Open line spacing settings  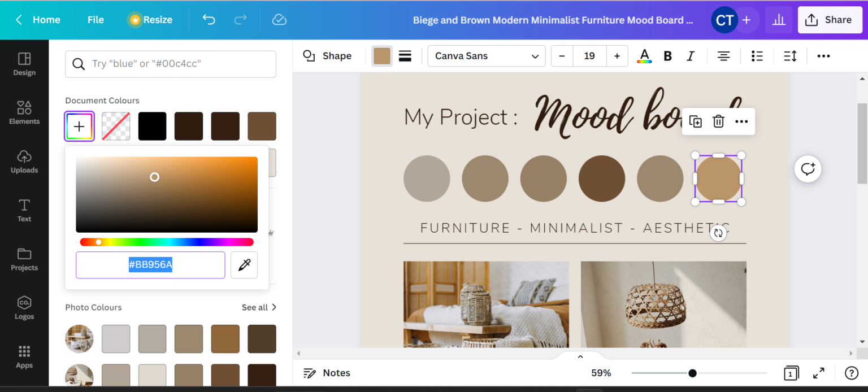(790, 56)
